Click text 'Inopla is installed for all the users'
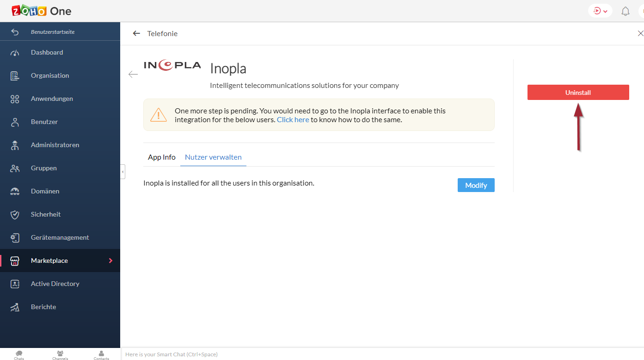This screenshot has height=360, width=644. coord(229,183)
